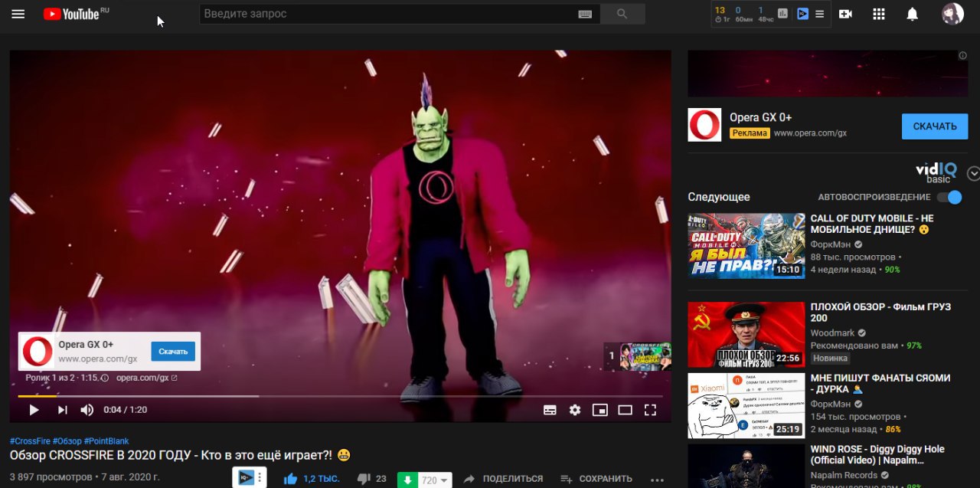The height and width of the screenshot is (488, 980).
Task: Switch to miniplayer mode
Action: [600, 410]
